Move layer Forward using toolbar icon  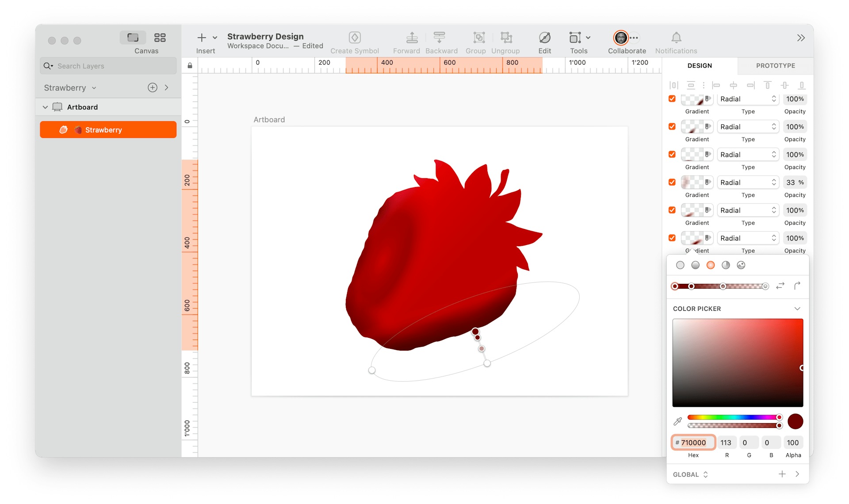(x=412, y=38)
